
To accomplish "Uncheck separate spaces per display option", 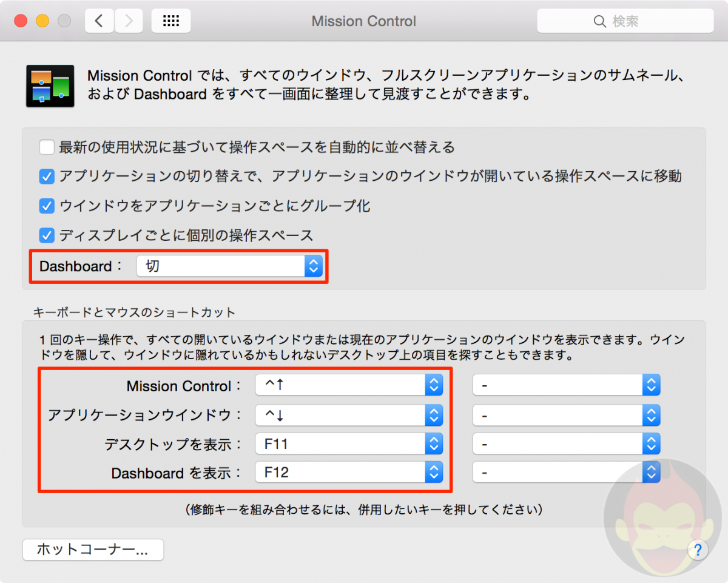I will (x=47, y=235).
